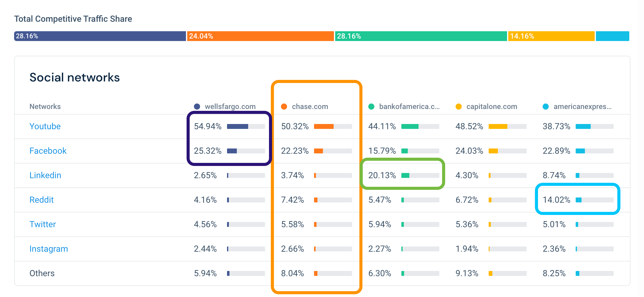Click the 22.89% Facebook value
644x297 pixels.
(x=556, y=151)
